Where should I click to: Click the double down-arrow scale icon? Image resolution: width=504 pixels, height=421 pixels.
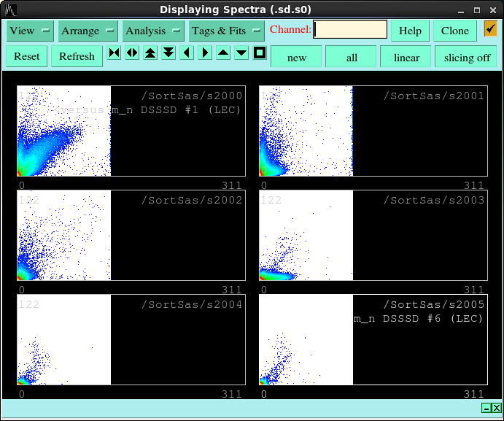coord(168,53)
